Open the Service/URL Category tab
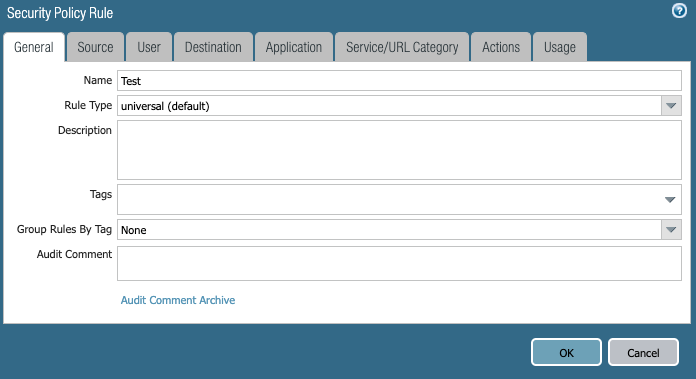696x379 pixels. point(402,47)
